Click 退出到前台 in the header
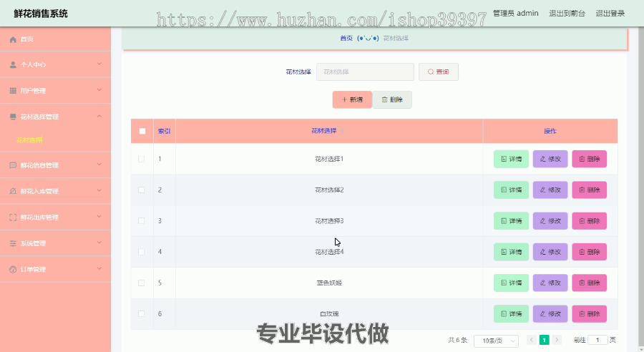This screenshot has height=352, width=644. (567, 13)
